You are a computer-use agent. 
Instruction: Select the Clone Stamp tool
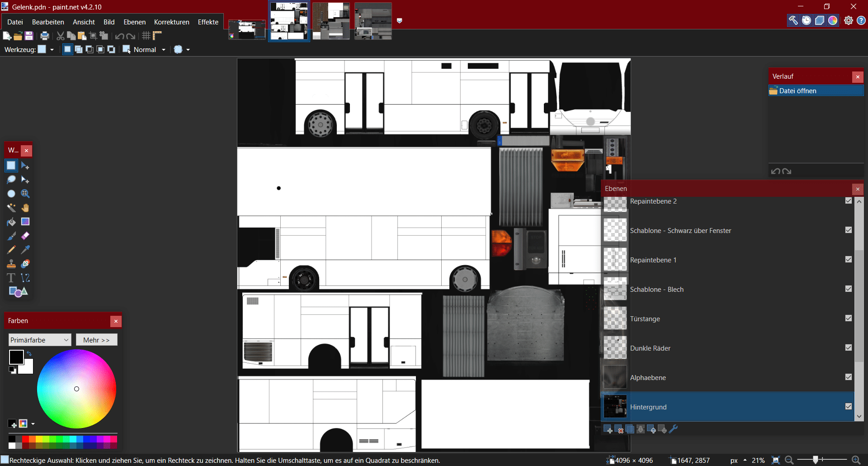pos(11,264)
